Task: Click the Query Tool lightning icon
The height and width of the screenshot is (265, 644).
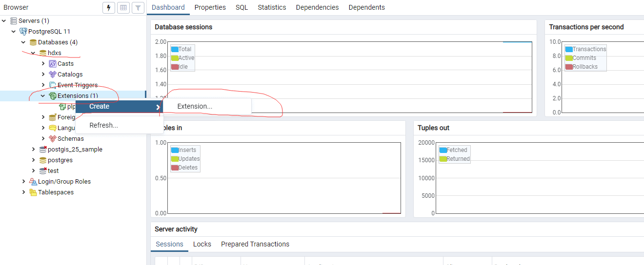Action: (109, 8)
